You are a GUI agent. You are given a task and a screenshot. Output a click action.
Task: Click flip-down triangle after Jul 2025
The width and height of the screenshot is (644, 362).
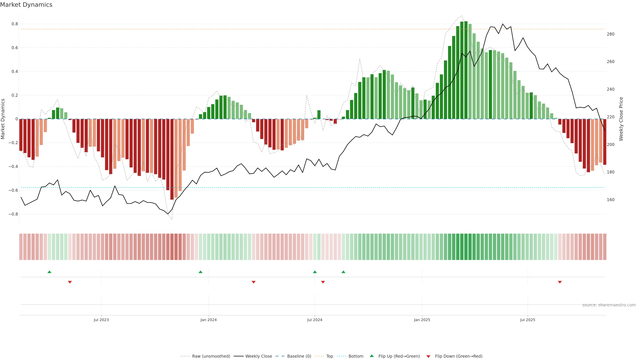click(x=560, y=282)
